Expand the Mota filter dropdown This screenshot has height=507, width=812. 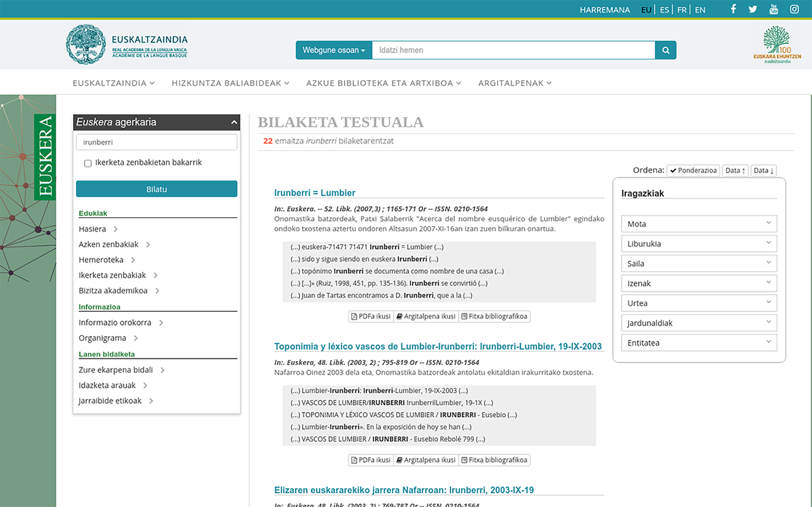699,224
